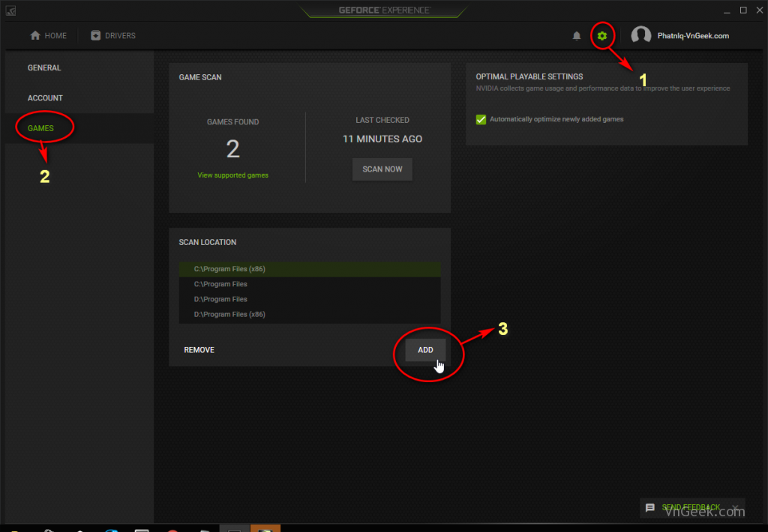
Task: Toggle Automatically optimize newly added games
Action: [481, 119]
